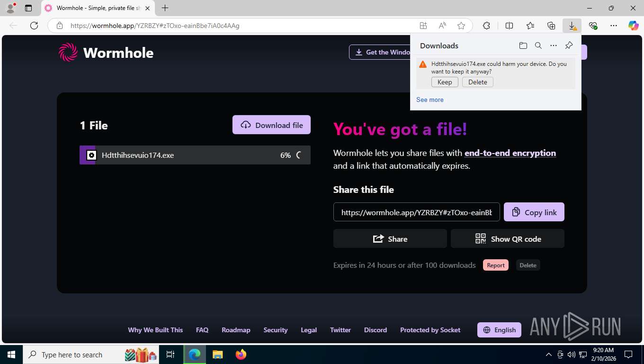This screenshot has width=644, height=364.
Task: Open the Discord footer link
Action: [x=376, y=330]
